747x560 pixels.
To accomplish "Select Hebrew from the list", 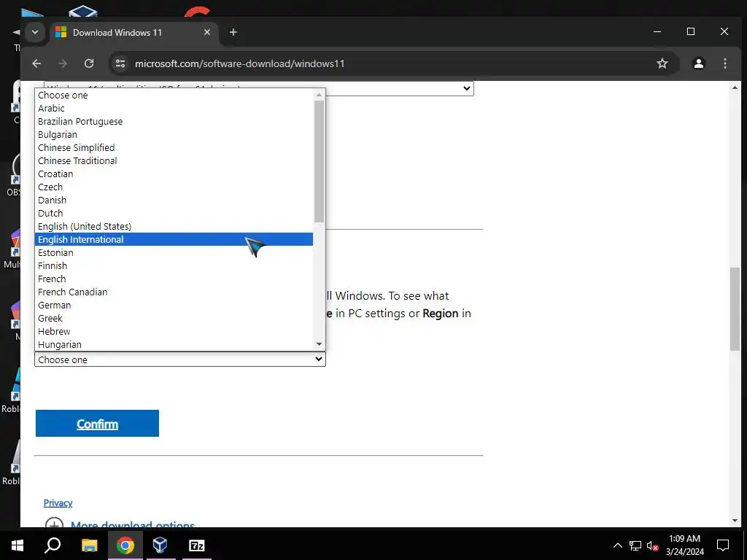I will (174, 331).
